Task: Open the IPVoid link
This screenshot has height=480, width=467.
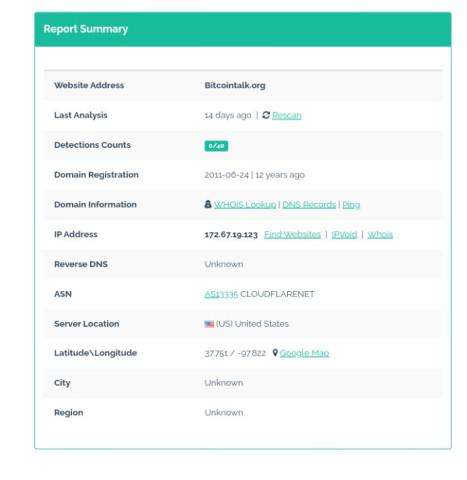Action: click(x=344, y=234)
